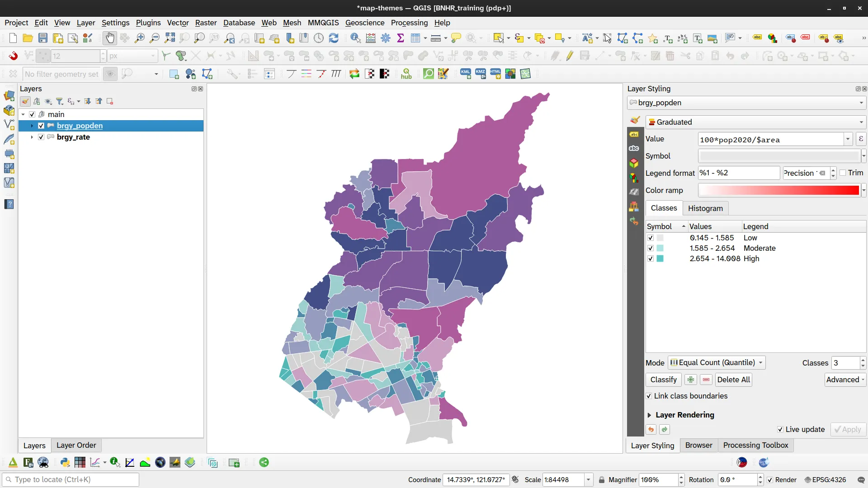Open the Equal Count mode dropdown
This screenshot has height=488, width=868.
(716, 362)
